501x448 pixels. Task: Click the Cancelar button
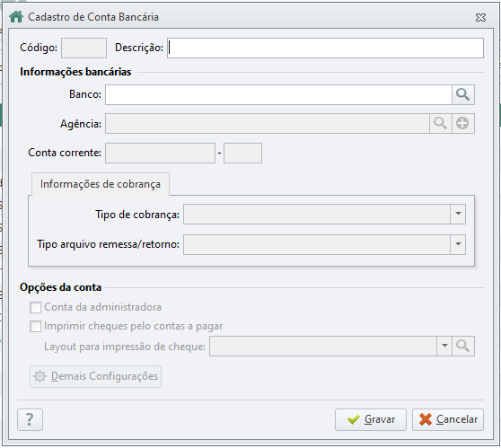click(448, 419)
